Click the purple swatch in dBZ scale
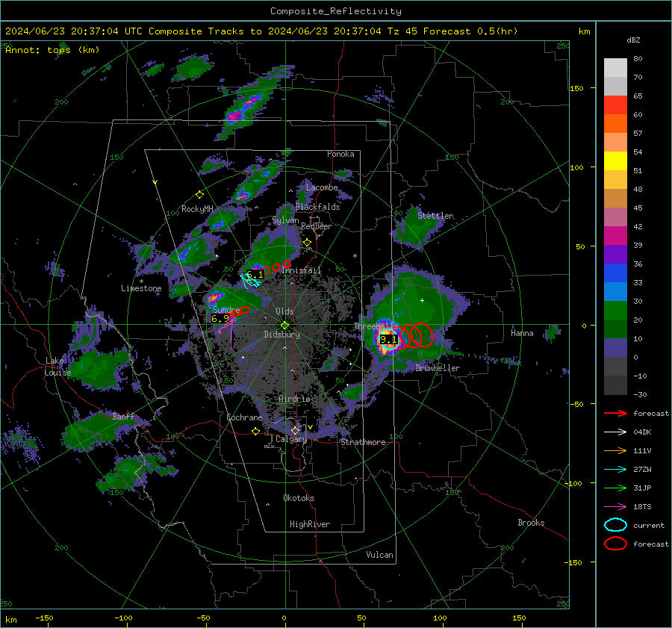 [615, 255]
